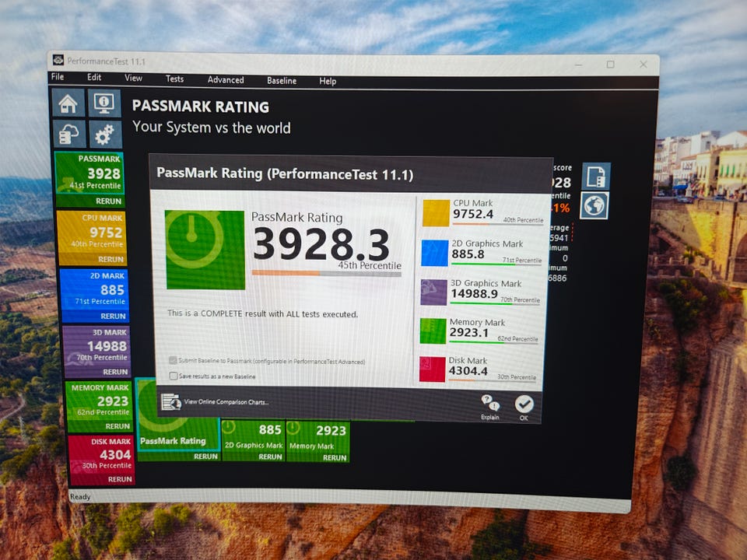This screenshot has height=560, width=747.
Task: Click the blue 2D Graphics Mark icon
Action: pos(434,253)
